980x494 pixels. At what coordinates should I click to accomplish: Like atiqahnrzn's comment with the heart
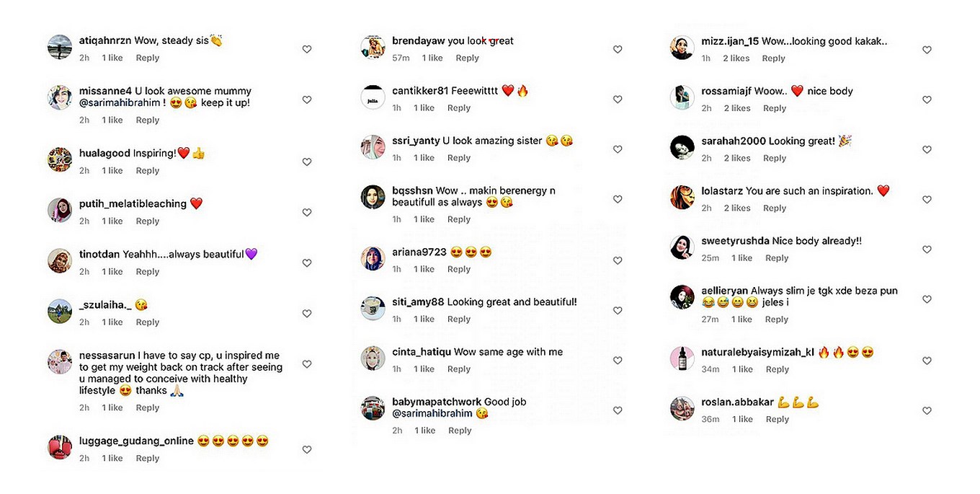307,49
